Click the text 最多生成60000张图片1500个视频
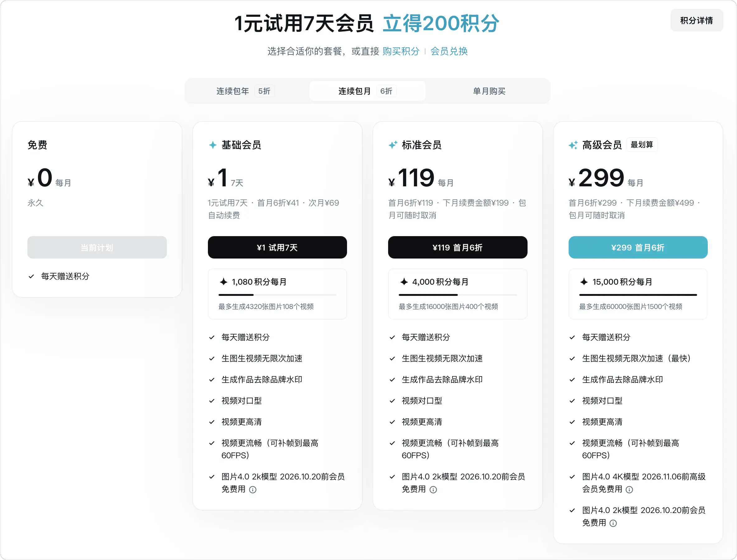Image resolution: width=737 pixels, height=560 pixels. click(x=631, y=307)
